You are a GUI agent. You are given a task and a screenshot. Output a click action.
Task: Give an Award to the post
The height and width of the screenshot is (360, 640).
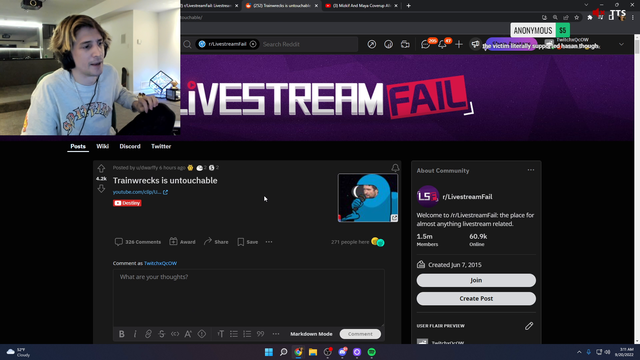182,242
